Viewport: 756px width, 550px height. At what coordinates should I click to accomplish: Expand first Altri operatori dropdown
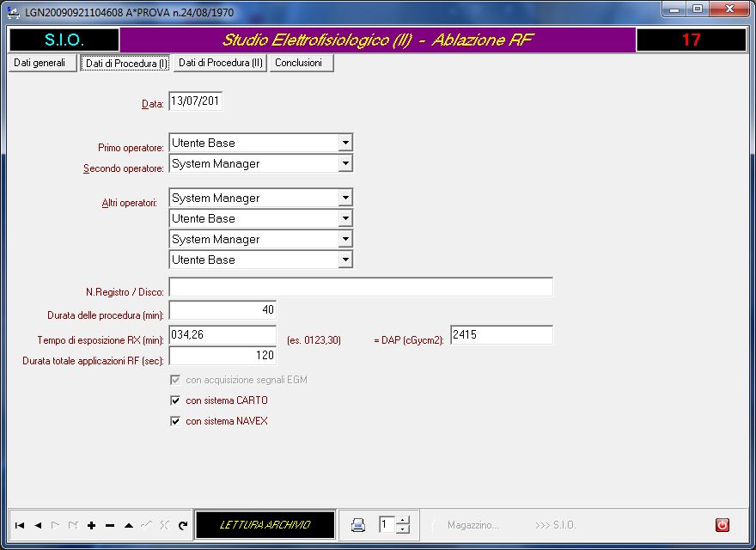345,198
